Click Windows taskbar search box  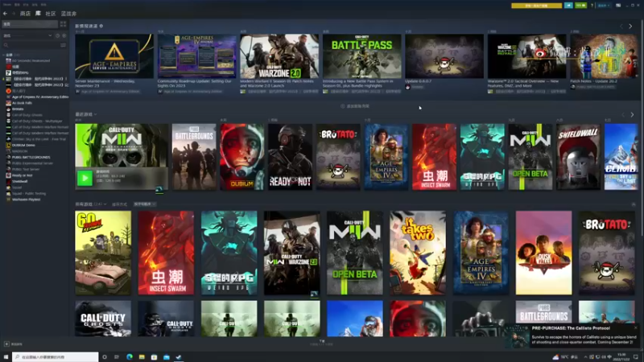tap(56, 356)
